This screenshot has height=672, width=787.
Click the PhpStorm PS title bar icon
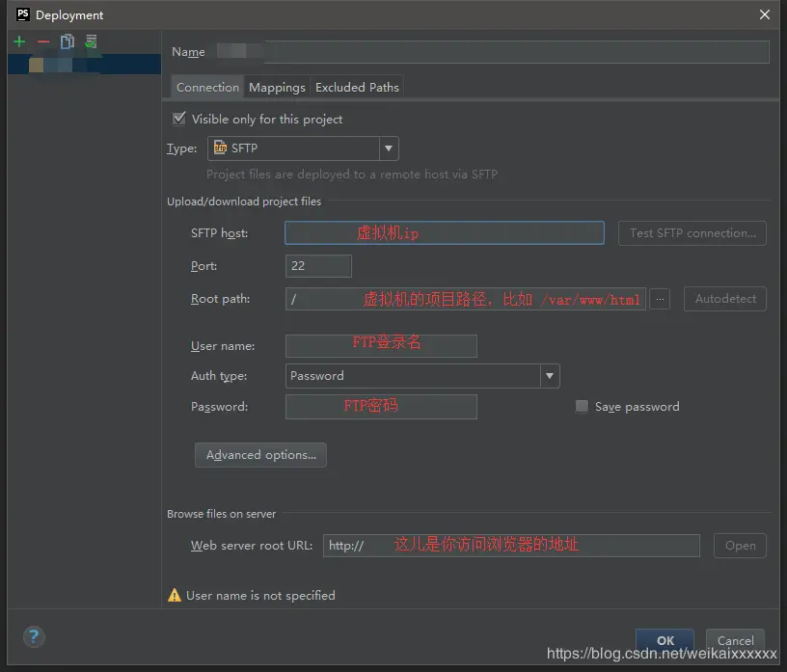[x=23, y=14]
